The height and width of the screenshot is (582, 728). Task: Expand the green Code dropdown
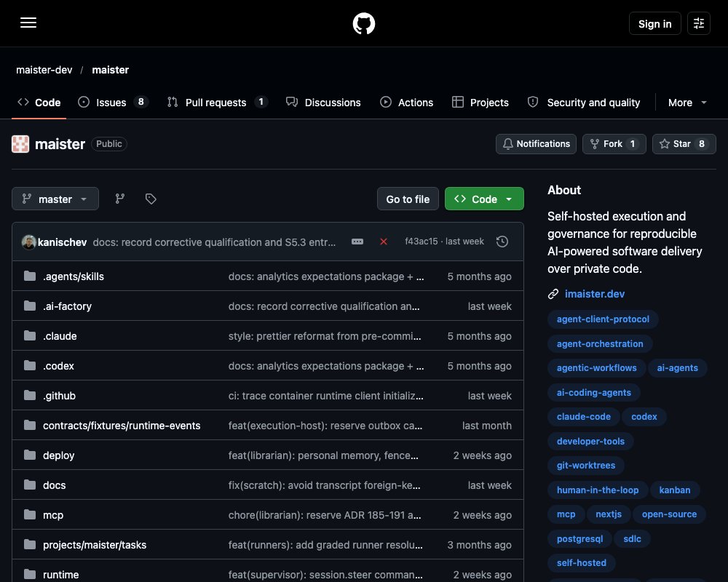click(484, 199)
